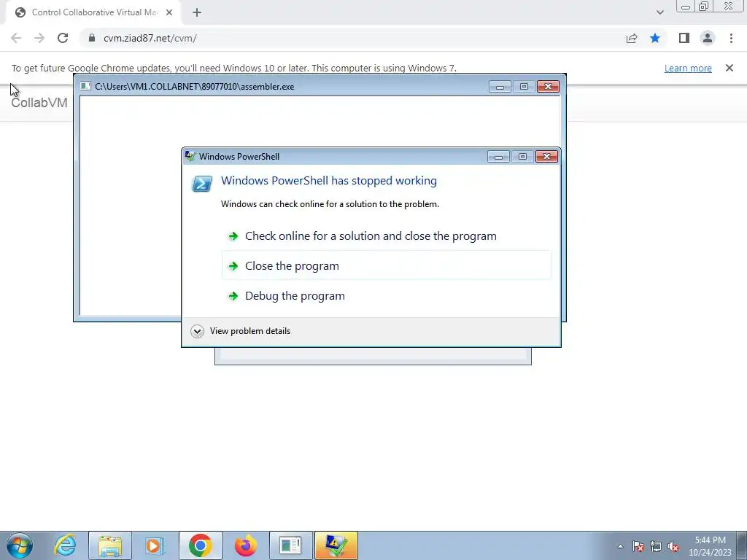747x560 pixels.
Task: Close the assembler.exe window
Action: point(548,86)
